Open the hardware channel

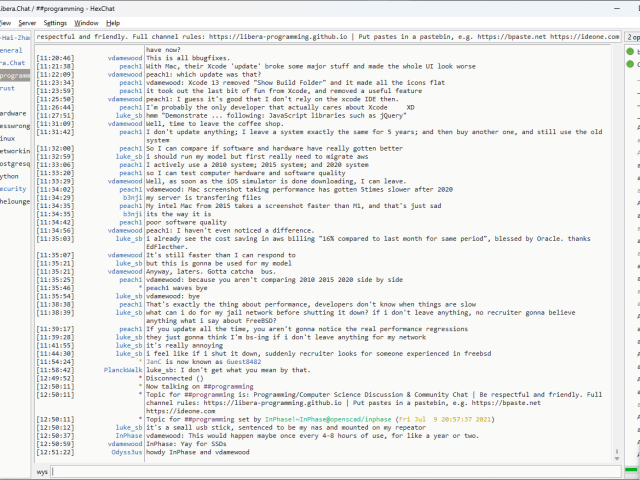click(13, 113)
